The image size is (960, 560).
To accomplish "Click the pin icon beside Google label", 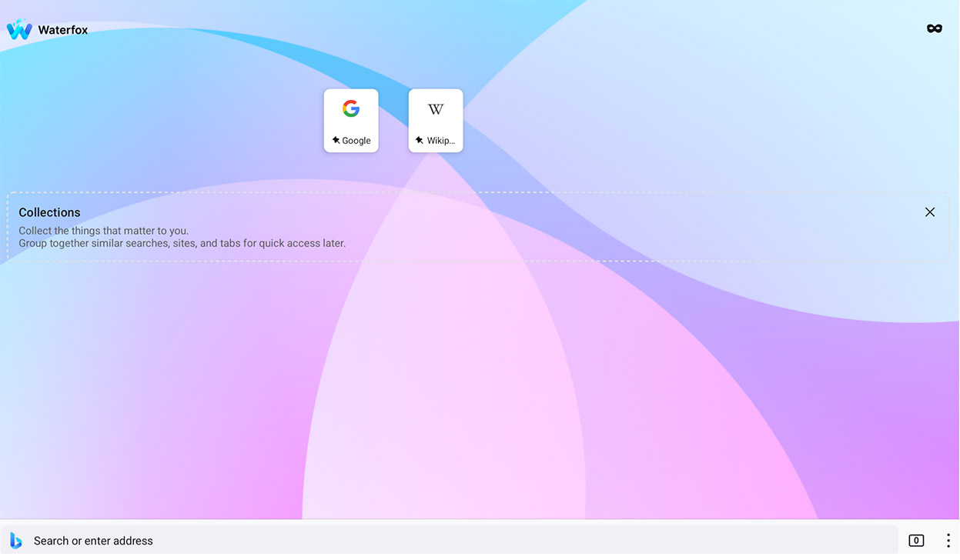I will [336, 140].
